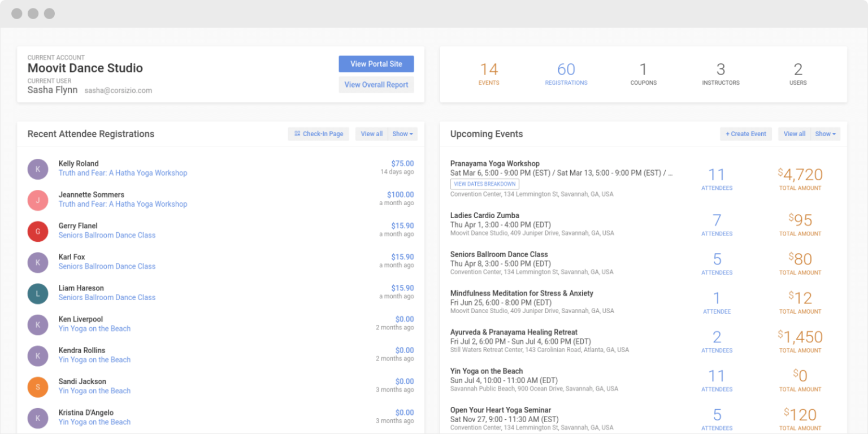868x434 pixels.
Task: Click Sandi Jackson's orange avatar
Action: tap(37, 387)
